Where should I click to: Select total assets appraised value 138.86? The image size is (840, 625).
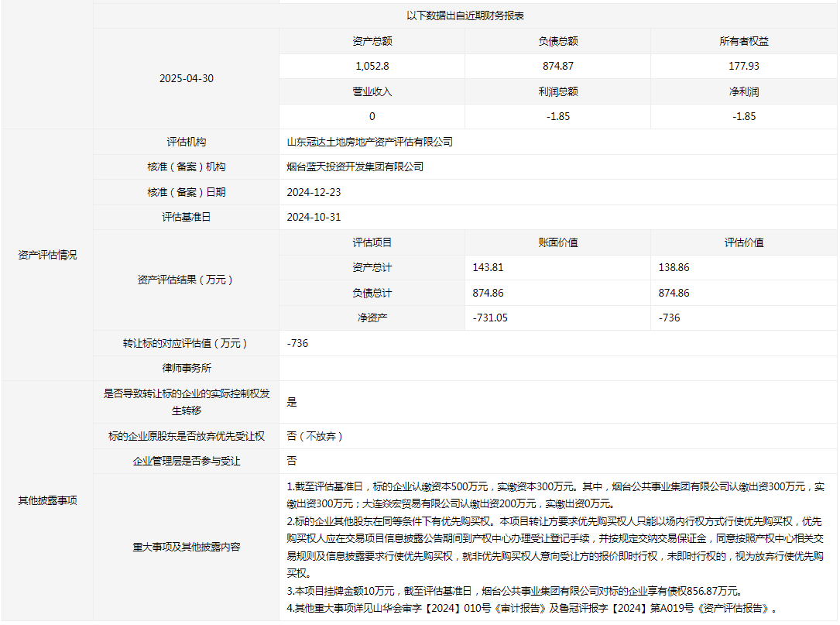pyautogui.click(x=674, y=267)
